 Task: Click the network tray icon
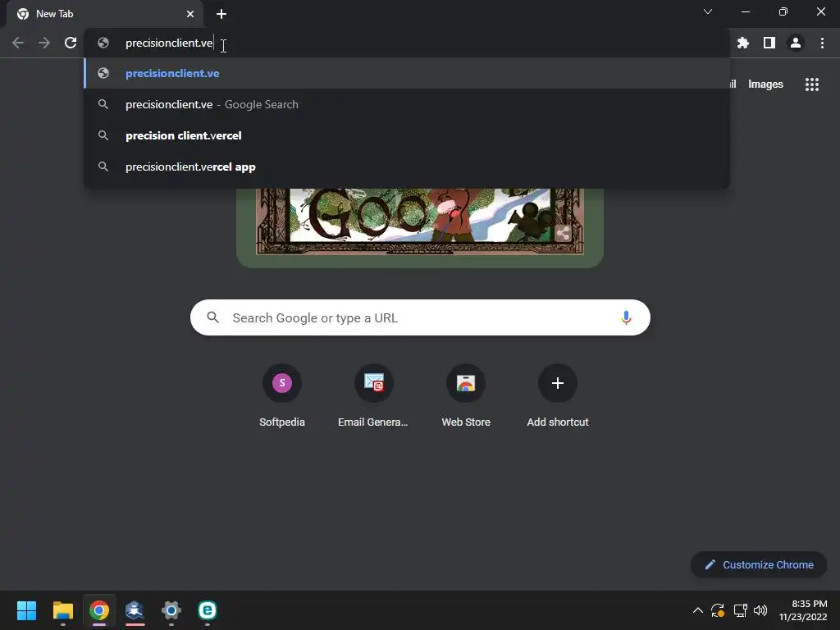[x=740, y=610]
